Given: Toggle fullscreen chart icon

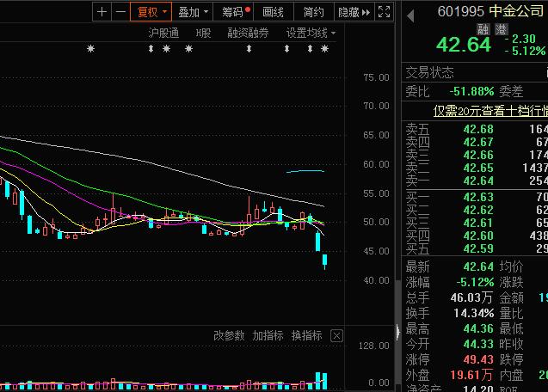Looking at the screenshot, I should pyautogui.click(x=384, y=12).
